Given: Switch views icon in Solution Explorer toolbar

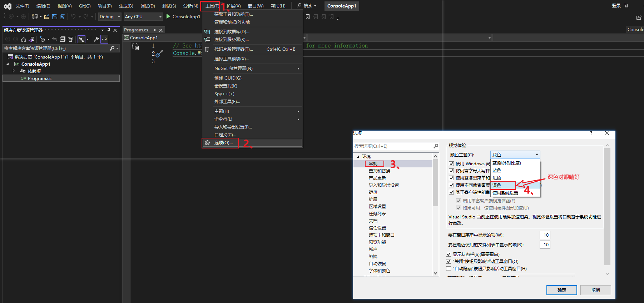Looking at the screenshot, I should (x=31, y=39).
